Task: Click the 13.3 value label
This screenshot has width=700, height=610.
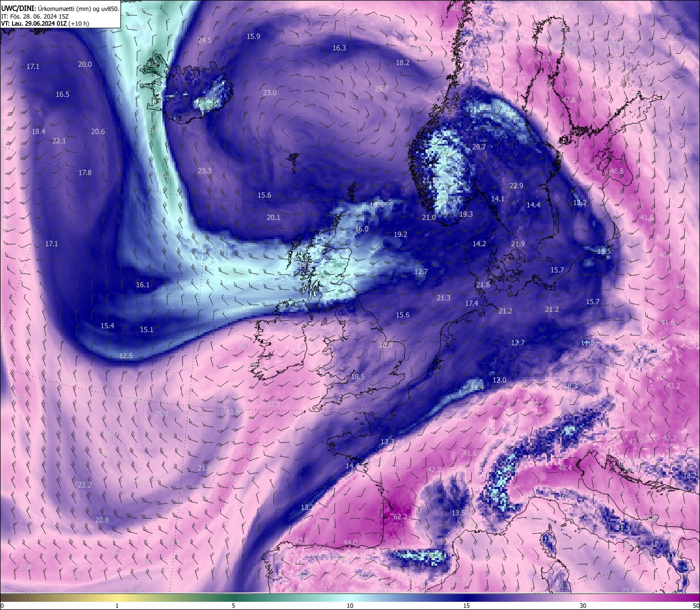Action: click(x=388, y=441)
